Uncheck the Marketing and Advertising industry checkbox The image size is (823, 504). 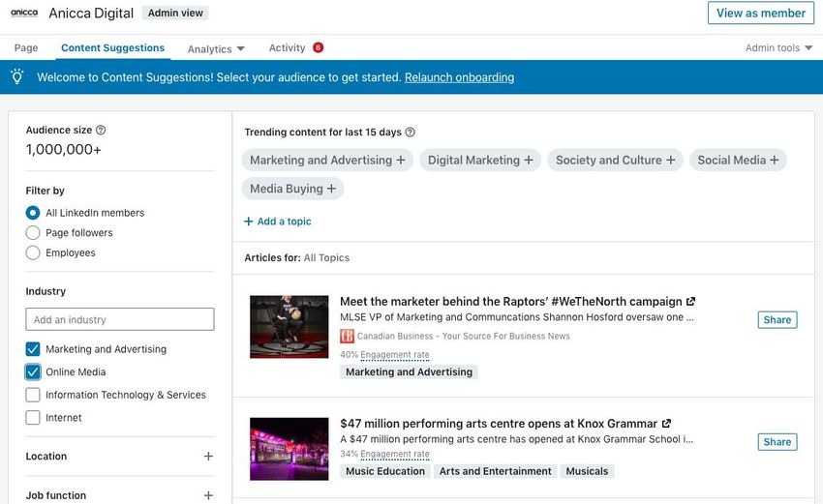click(x=33, y=349)
